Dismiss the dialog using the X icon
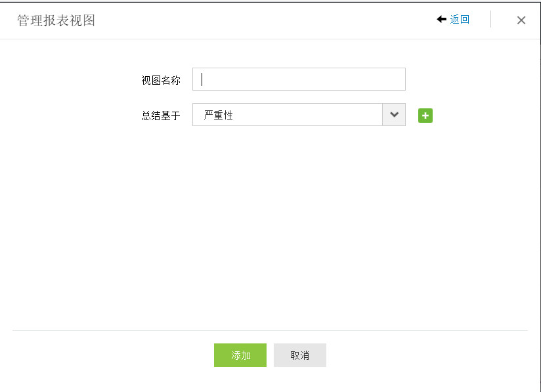This screenshot has width=541, height=392. point(521,20)
